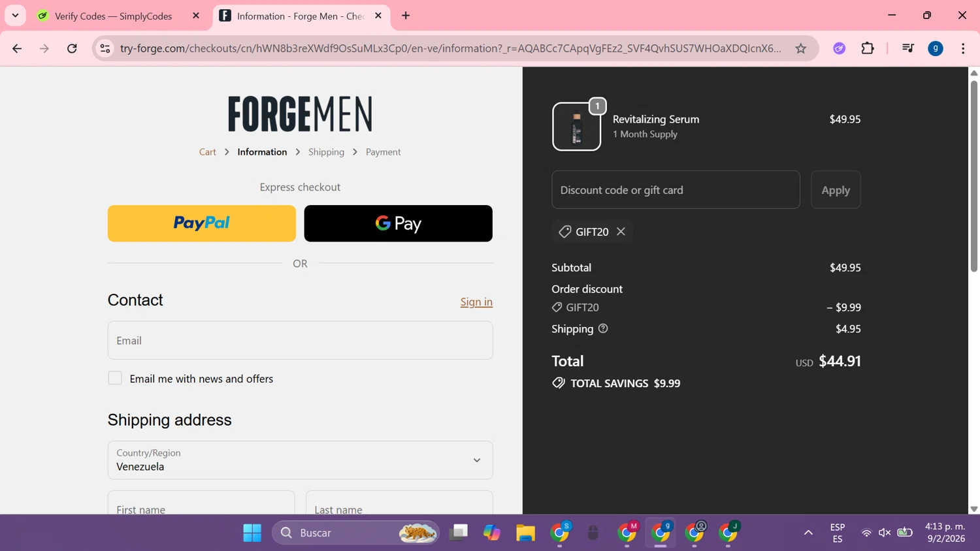Image resolution: width=980 pixels, height=551 pixels.
Task: Open the Wi-Fi network tray icon
Action: pos(866,533)
